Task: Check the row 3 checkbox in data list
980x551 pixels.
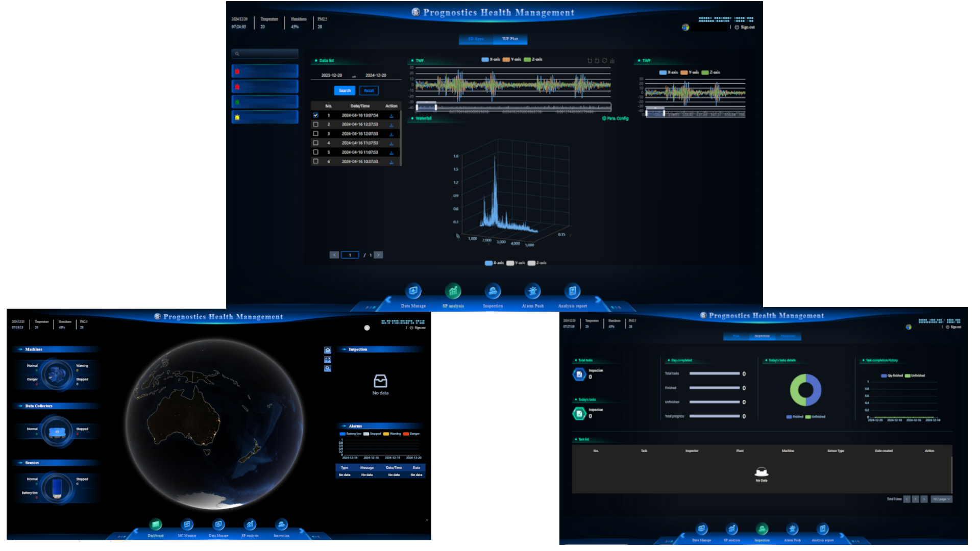Action: pos(315,134)
